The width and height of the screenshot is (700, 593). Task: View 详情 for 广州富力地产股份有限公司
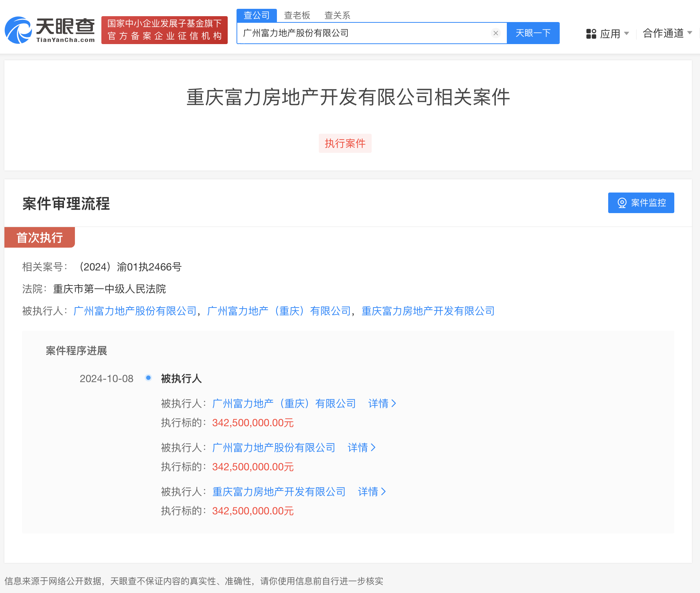coord(362,448)
